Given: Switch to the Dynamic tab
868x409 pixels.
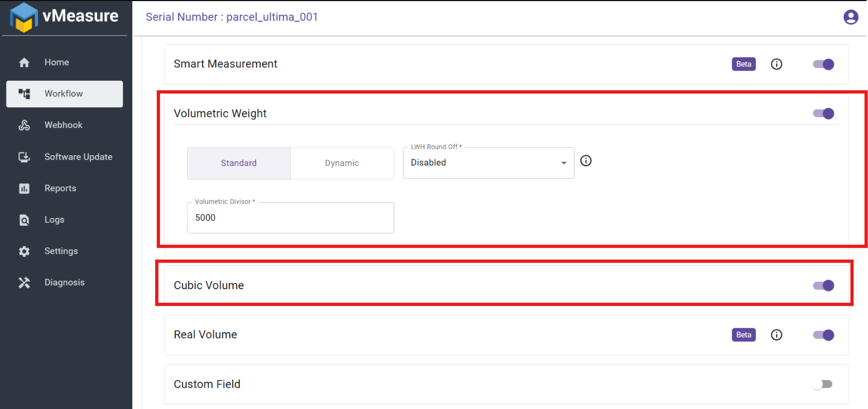Looking at the screenshot, I should 342,163.
